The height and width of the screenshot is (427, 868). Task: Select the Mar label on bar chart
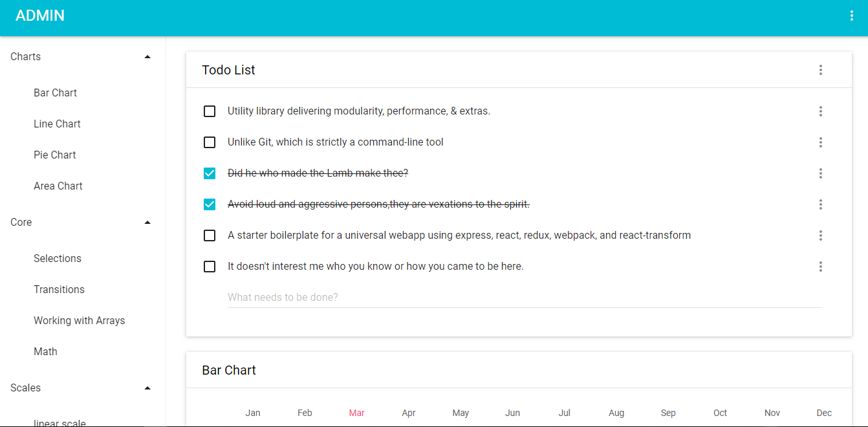356,413
